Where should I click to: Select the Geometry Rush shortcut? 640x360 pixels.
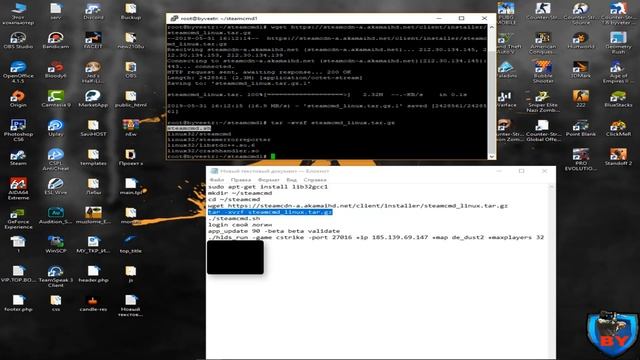(618, 43)
